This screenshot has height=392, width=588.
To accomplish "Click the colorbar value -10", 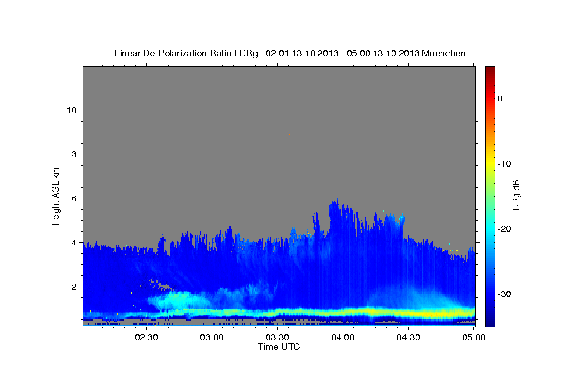I will tap(505, 164).
